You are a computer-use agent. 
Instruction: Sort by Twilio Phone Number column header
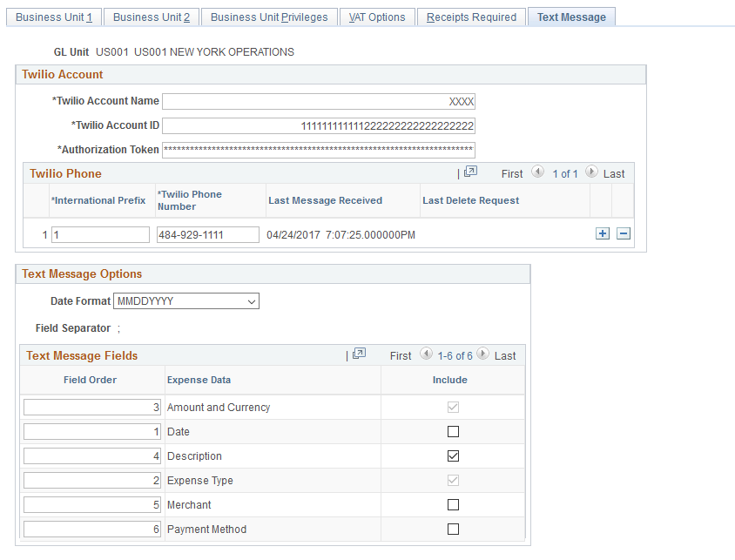(189, 200)
